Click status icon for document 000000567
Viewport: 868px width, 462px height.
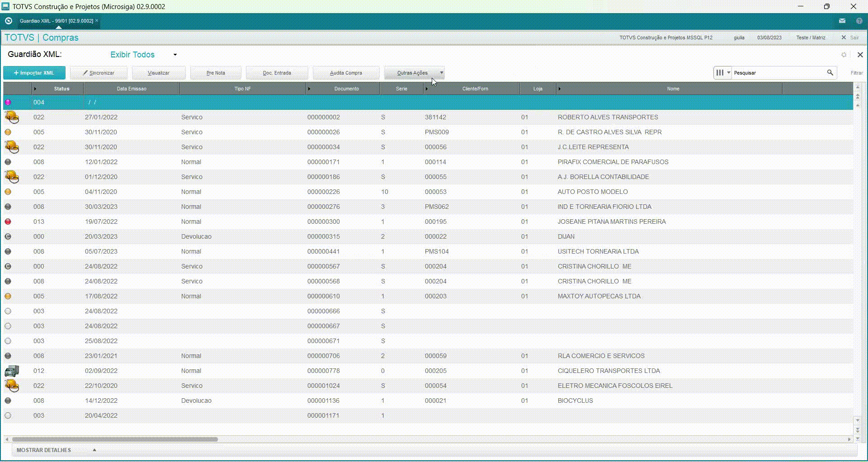click(8, 266)
